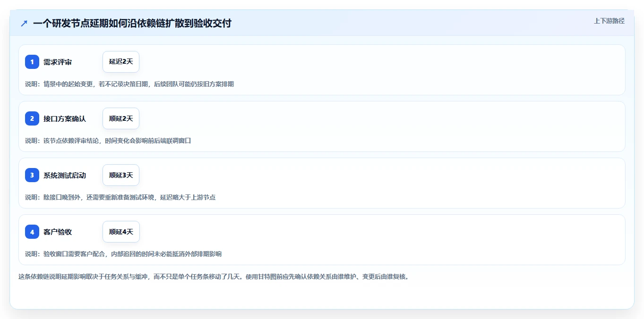Click the description starting 说明：验收窗口需要客户配合
Image resolution: width=644 pixels, height=319 pixels.
pos(123,254)
